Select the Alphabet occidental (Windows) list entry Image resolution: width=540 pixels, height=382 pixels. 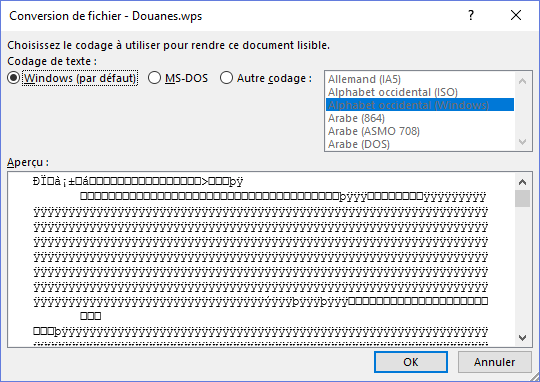tap(419, 105)
